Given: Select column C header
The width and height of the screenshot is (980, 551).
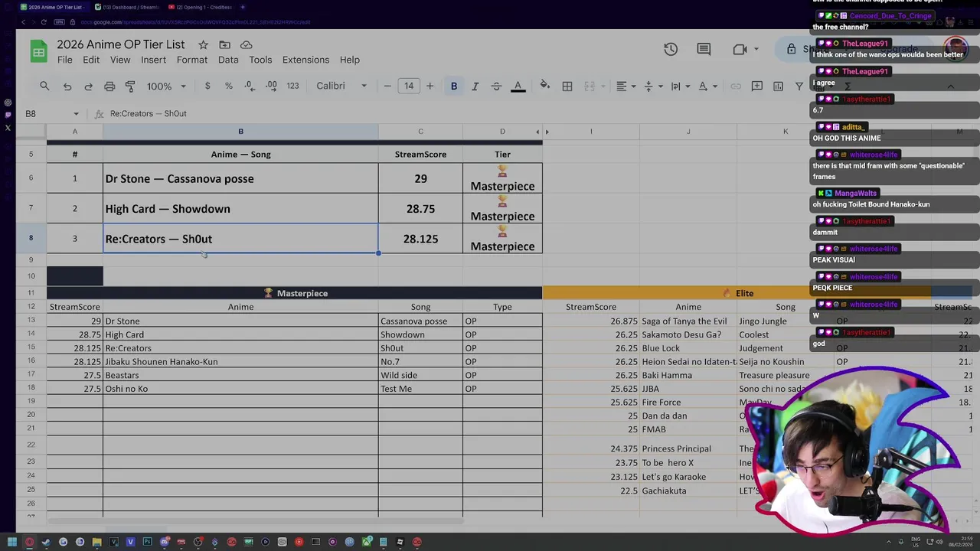Looking at the screenshot, I should pyautogui.click(x=420, y=132).
